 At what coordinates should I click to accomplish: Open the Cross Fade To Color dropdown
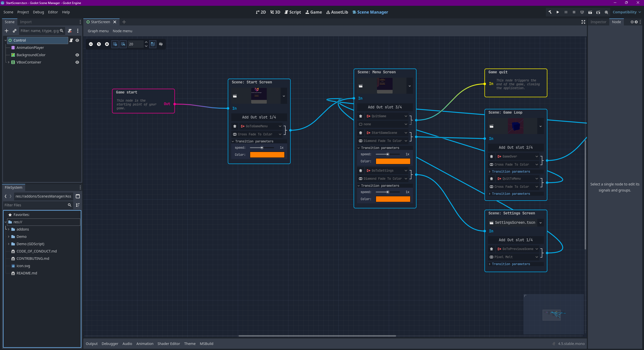click(259, 134)
